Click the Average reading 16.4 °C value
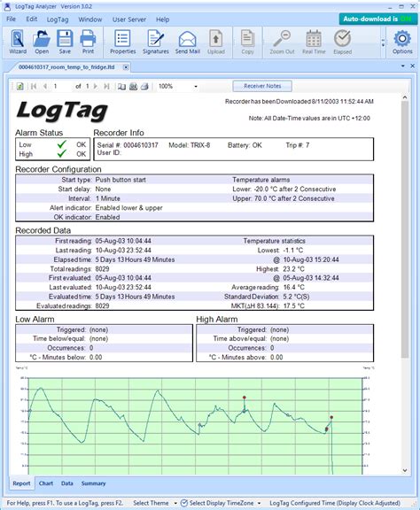Image resolution: width=420 pixels, height=510 pixels. click(293, 287)
